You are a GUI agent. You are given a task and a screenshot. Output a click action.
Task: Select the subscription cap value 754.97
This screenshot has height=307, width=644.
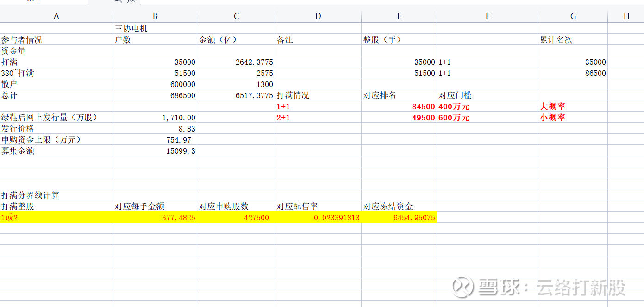pos(155,139)
